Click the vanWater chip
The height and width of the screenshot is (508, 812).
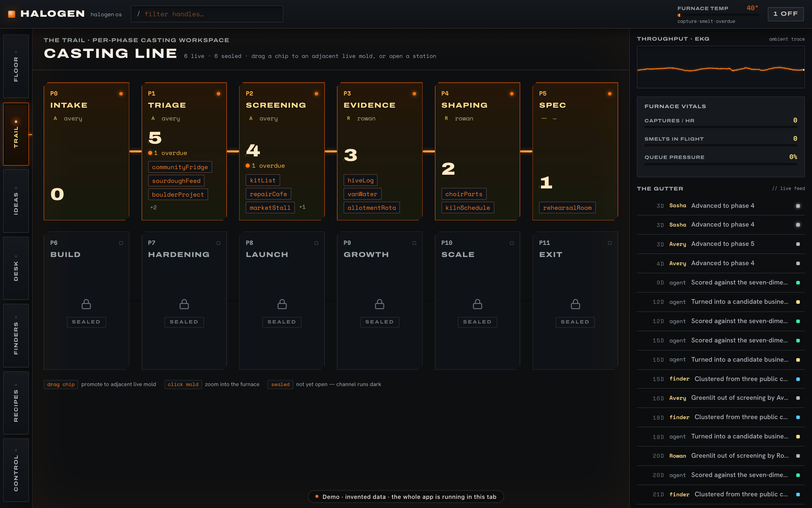pyautogui.click(x=362, y=194)
